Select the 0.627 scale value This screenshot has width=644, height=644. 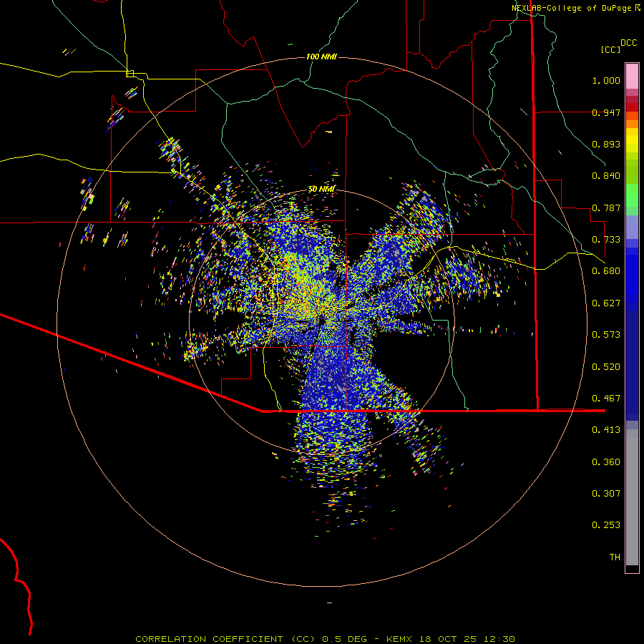[x=606, y=303]
